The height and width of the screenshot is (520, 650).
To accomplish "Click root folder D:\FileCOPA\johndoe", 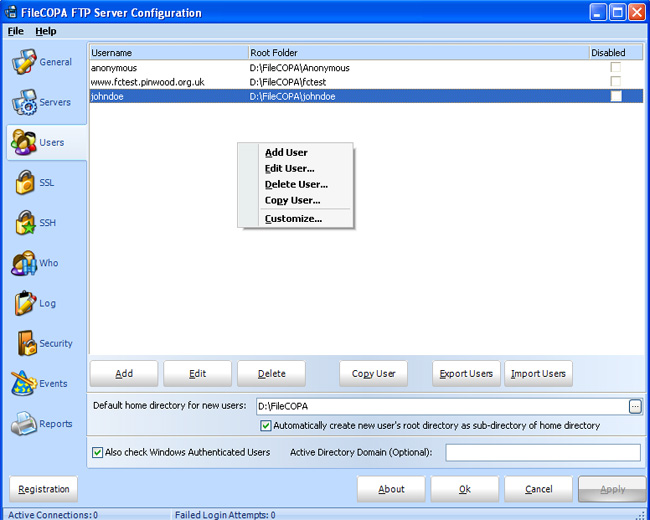I will click(x=292, y=96).
